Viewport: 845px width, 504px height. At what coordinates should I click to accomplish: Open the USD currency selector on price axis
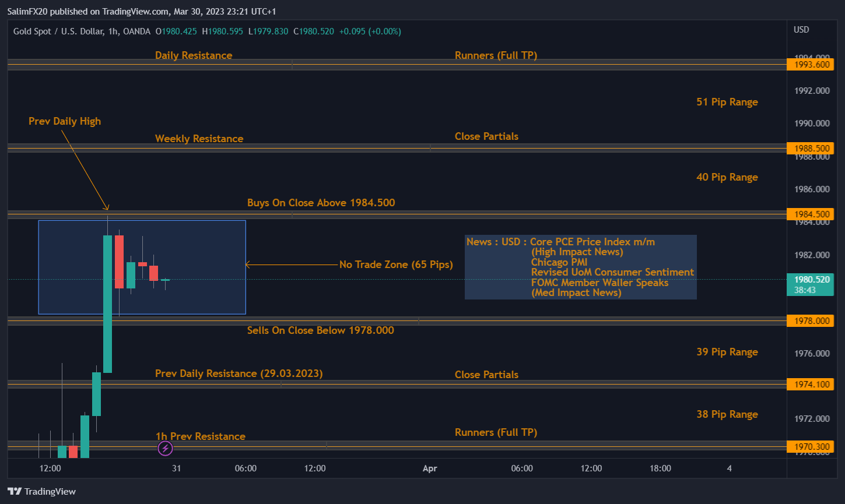click(801, 30)
